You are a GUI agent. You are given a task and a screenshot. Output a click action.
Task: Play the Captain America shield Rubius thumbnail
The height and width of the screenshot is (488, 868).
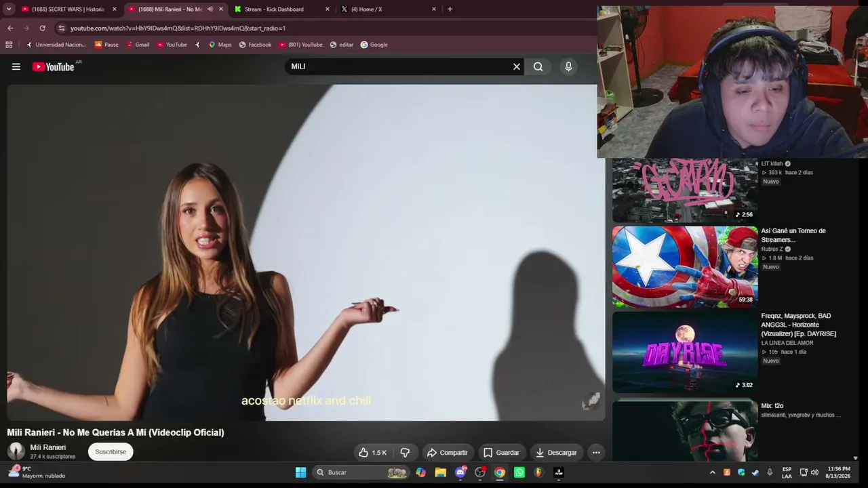coord(685,267)
